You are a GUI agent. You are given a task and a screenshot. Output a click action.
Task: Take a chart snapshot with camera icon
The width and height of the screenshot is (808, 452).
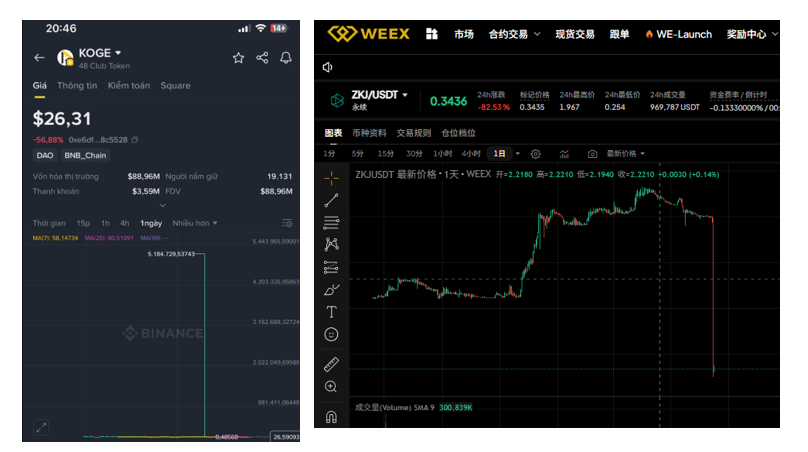coord(592,154)
